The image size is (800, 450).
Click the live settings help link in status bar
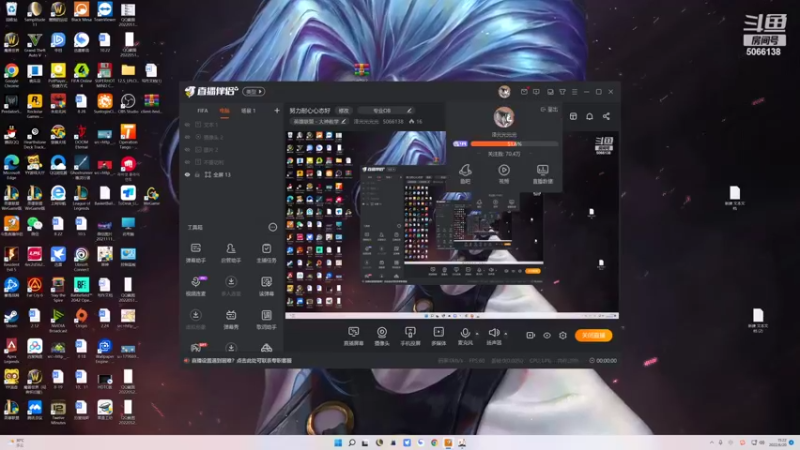(241, 360)
